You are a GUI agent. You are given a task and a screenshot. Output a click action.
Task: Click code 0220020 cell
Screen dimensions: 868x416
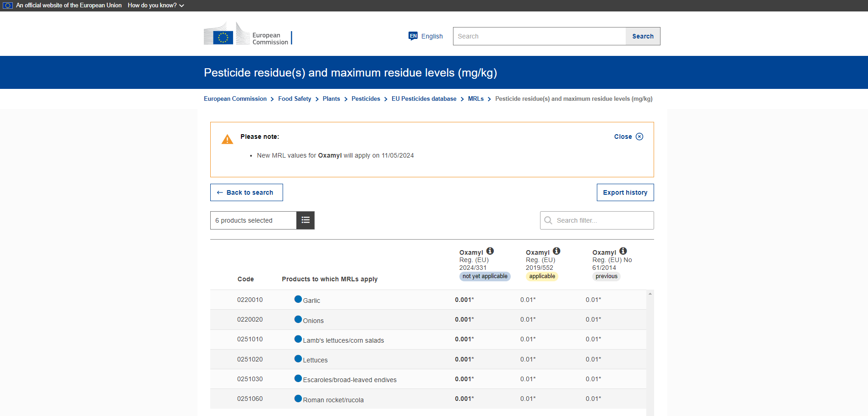pos(250,319)
